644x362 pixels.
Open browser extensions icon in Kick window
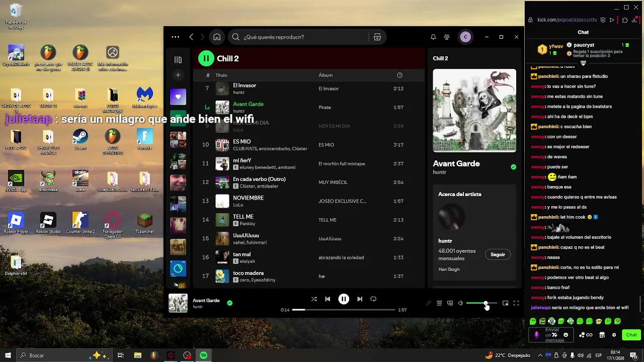[625, 20]
